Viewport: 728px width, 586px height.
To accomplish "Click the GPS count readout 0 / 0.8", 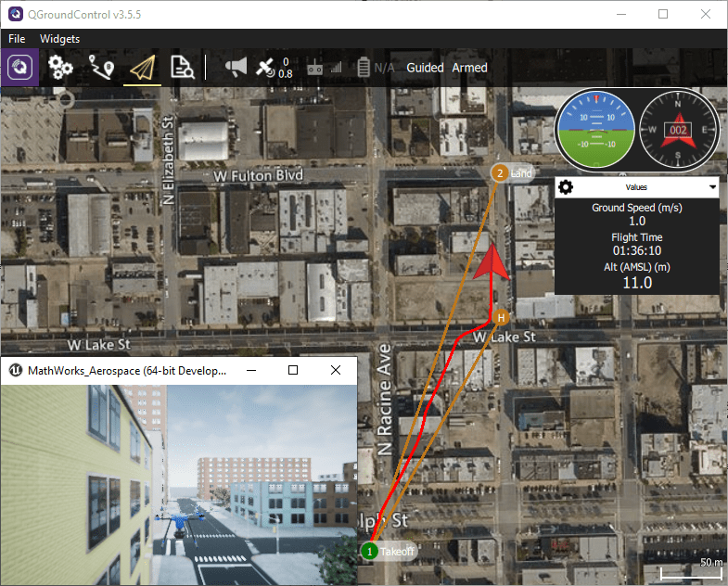I will 286,68.
